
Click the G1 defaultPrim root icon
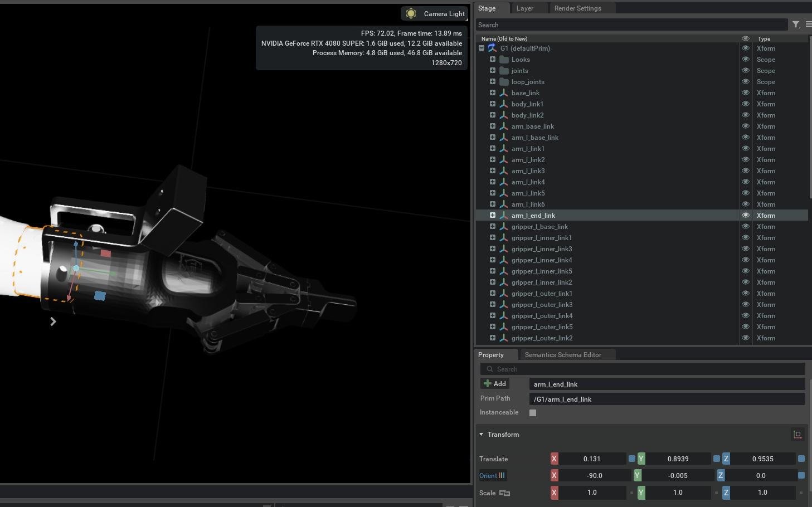492,48
